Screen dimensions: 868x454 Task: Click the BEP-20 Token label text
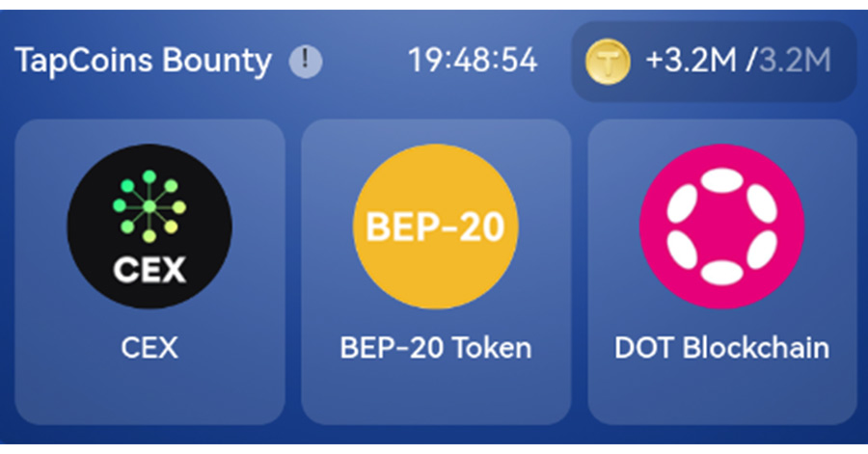click(436, 348)
